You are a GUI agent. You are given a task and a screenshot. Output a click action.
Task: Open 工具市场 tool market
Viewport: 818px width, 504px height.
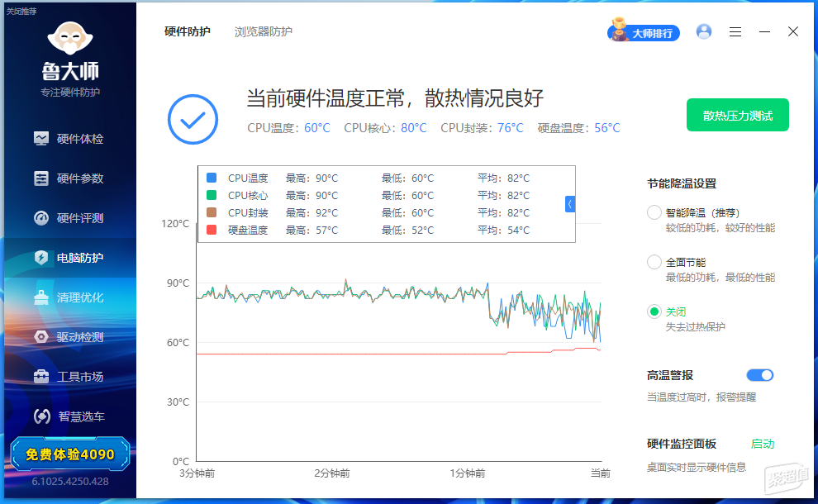[69, 377]
